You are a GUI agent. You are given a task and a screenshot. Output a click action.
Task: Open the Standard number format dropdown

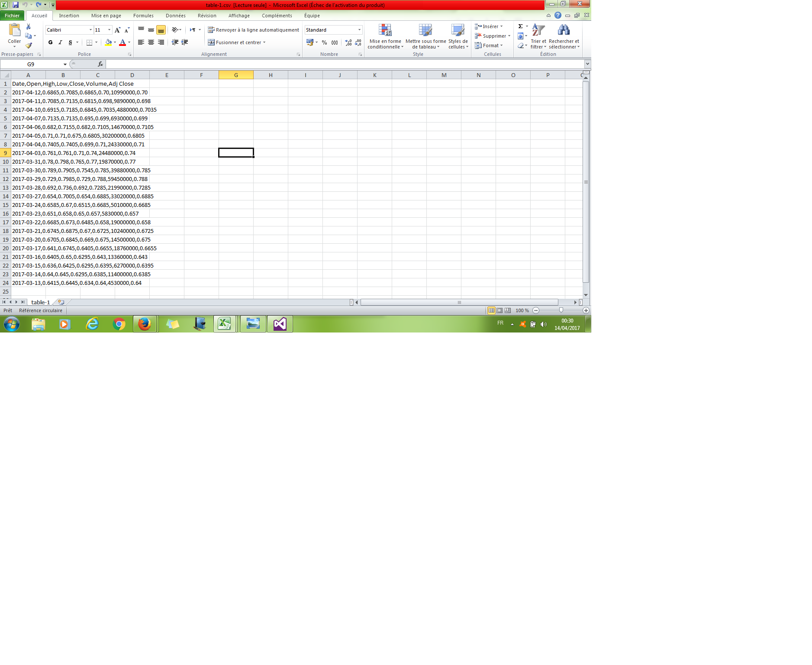pyautogui.click(x=359, y=30)
